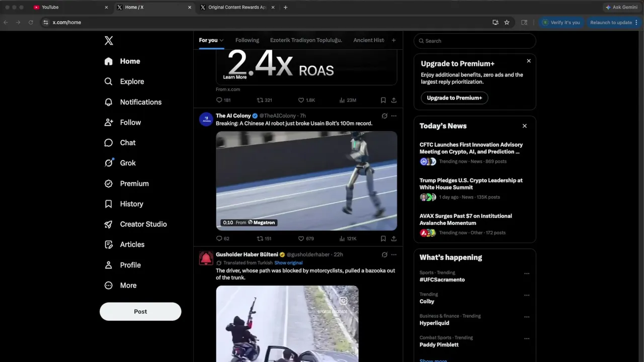Screen dimensions: 644x362
Task: Open the motorcycle video in Gusholder post
Action: [287, 324]
